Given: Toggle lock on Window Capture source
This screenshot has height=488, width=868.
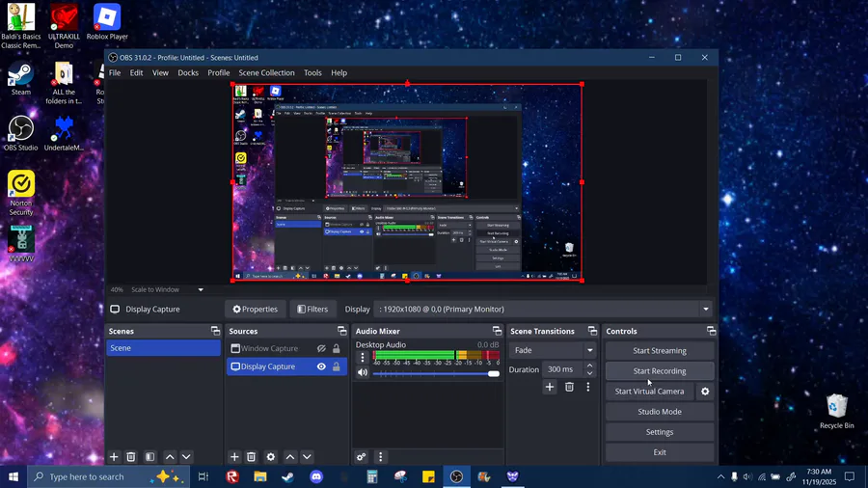Looking at the screenshot, I should (336, 348).
